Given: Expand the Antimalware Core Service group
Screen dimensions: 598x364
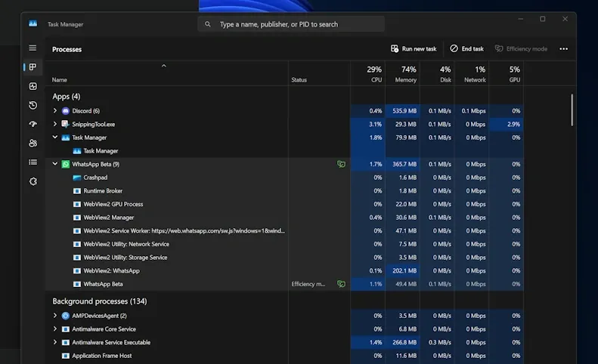Looking at the screenshot, I should pyautogui.click(x=55, y=329).
